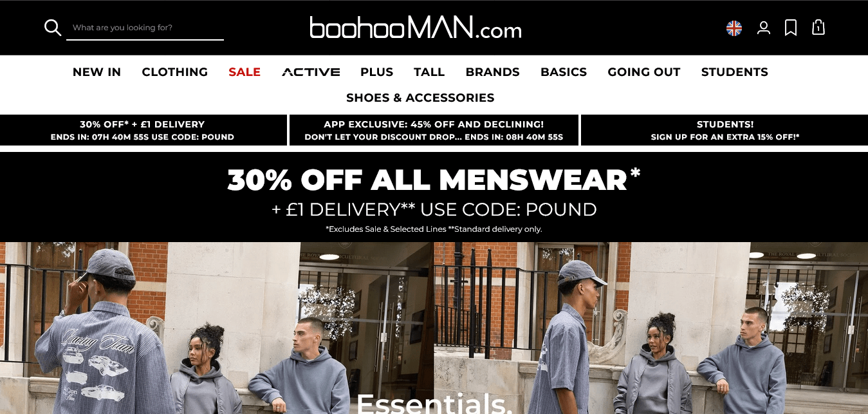This screenshot has width=868, height=414.
Task: View saved items bookmark icon
Action: pyautogui.click(x=791, y=28)
